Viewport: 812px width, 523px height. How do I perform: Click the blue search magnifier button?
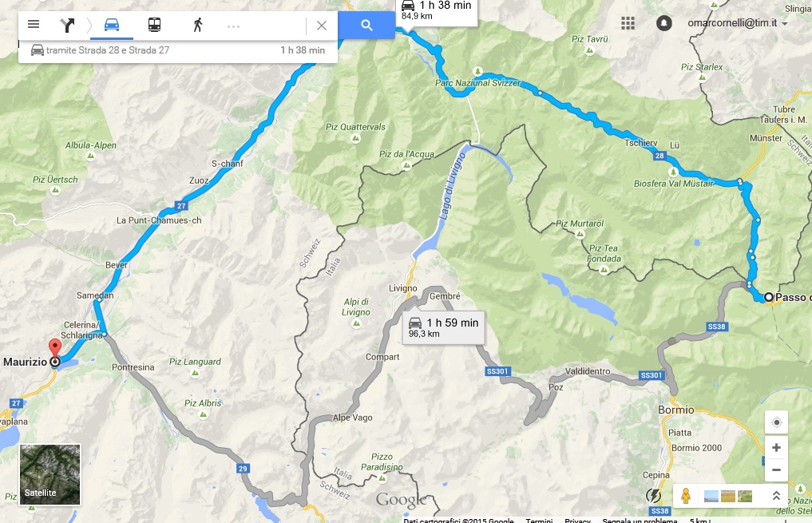366,25
